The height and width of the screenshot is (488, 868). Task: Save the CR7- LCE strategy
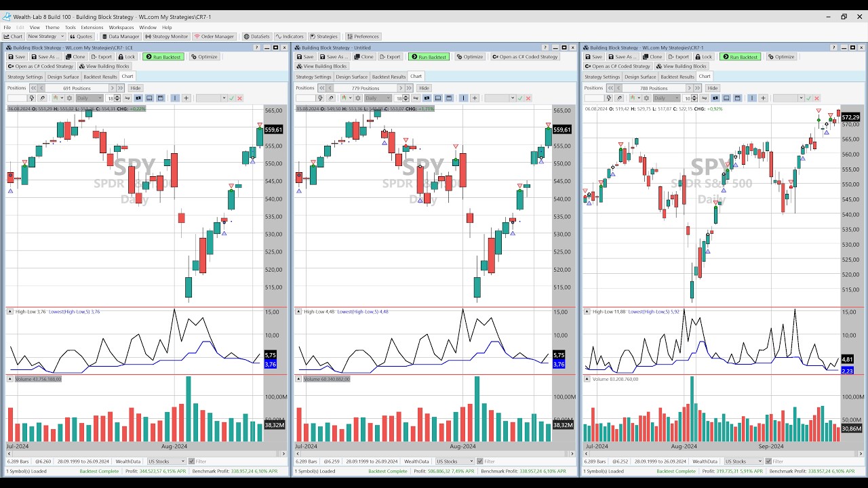[17, 57]
